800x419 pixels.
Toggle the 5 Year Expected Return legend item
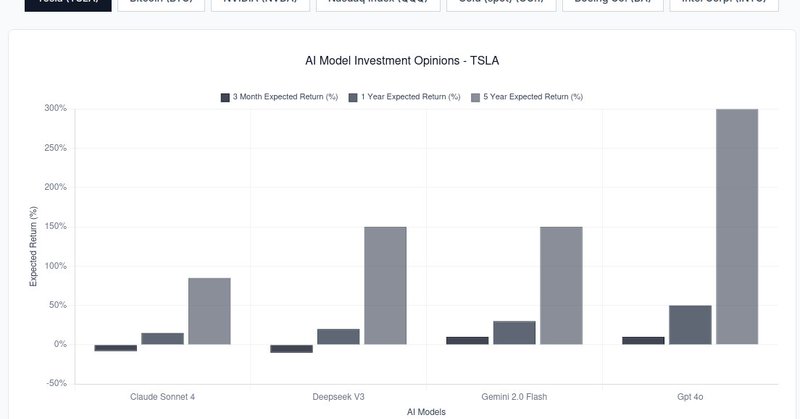(527, 97)
